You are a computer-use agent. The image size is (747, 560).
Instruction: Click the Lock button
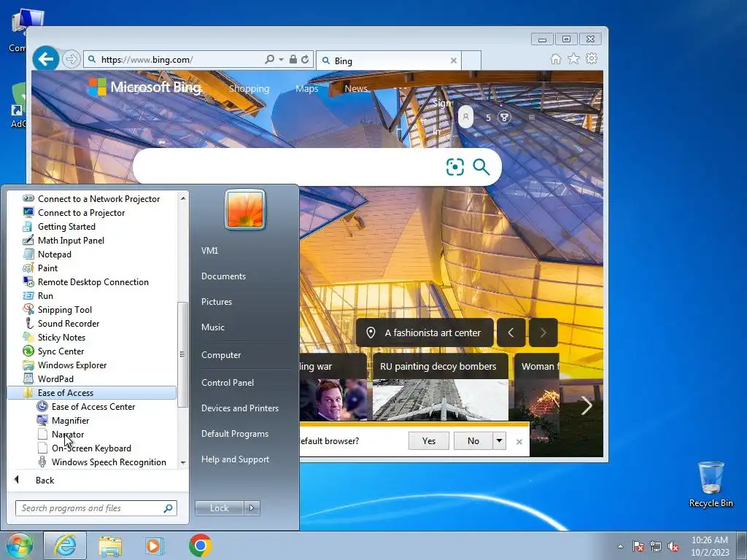point(219,508)
